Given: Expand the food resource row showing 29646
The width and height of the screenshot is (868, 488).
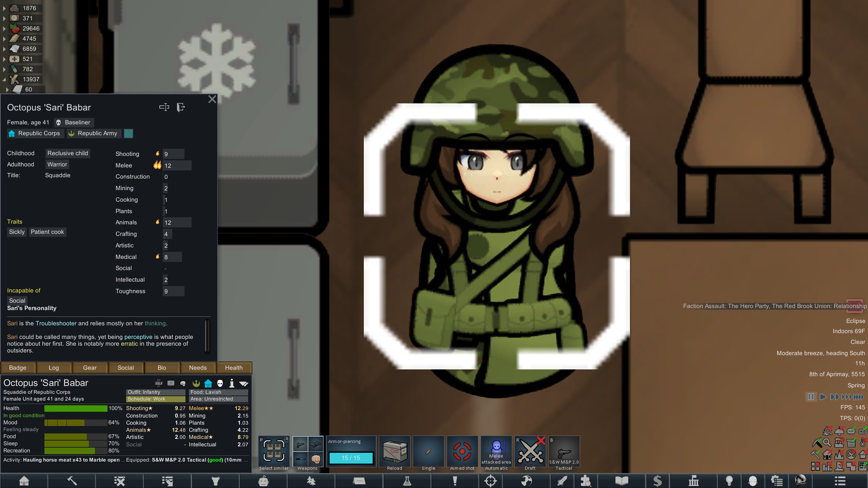Looking at the screenshot, I should (x=4, y=28).
